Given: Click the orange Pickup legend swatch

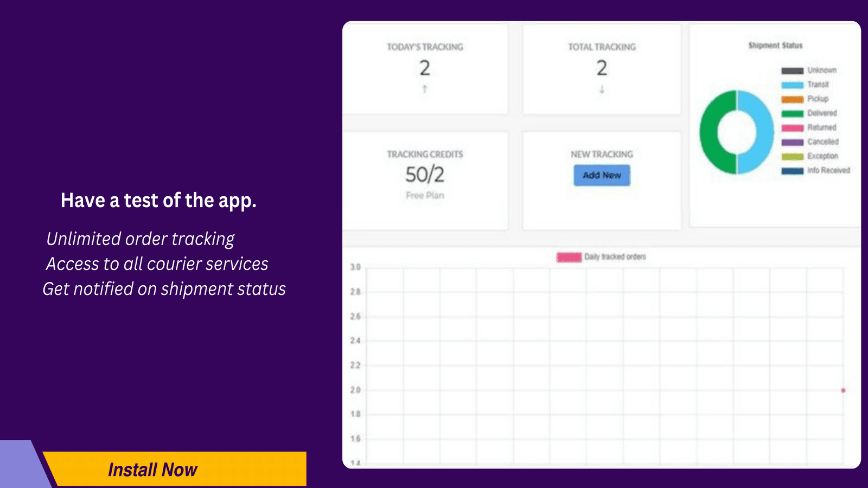Looking at the screenshot, I should coord(792,99).
